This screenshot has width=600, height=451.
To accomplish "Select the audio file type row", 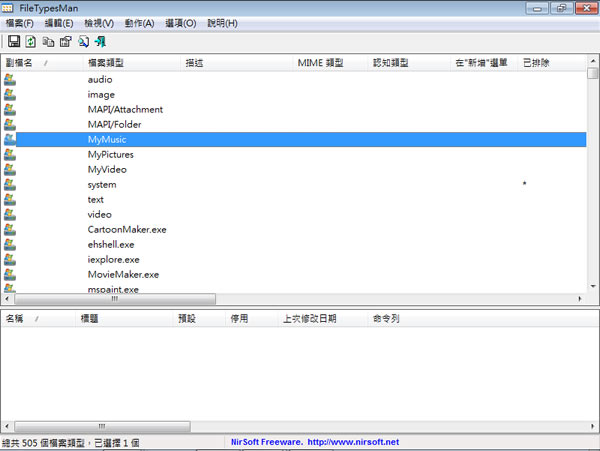I will pyautogui.click(x=295, y=80).
